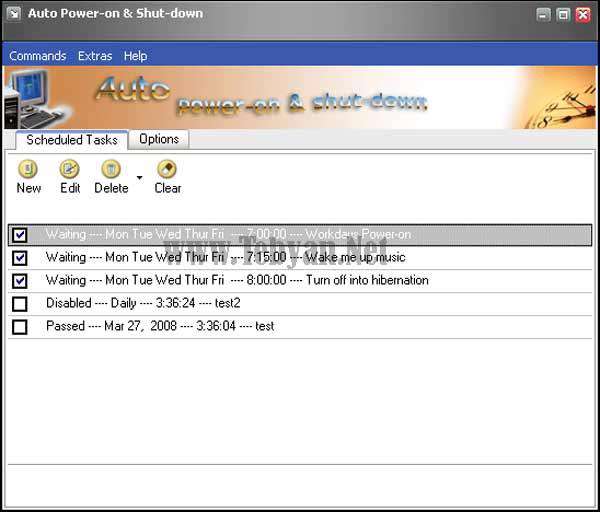Screen dimensions: 600x512
Task: Select the 8:00:00 Turn off into hibernation row
Action: click(x=300, y=281)
